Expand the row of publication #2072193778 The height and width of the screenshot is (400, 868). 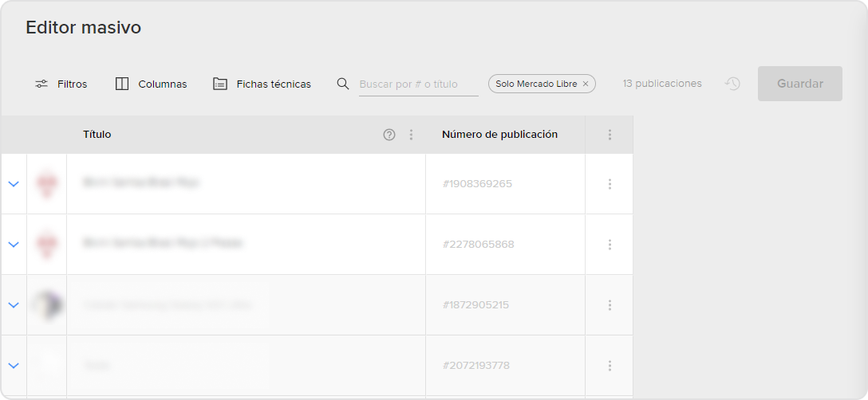[14, 366]
